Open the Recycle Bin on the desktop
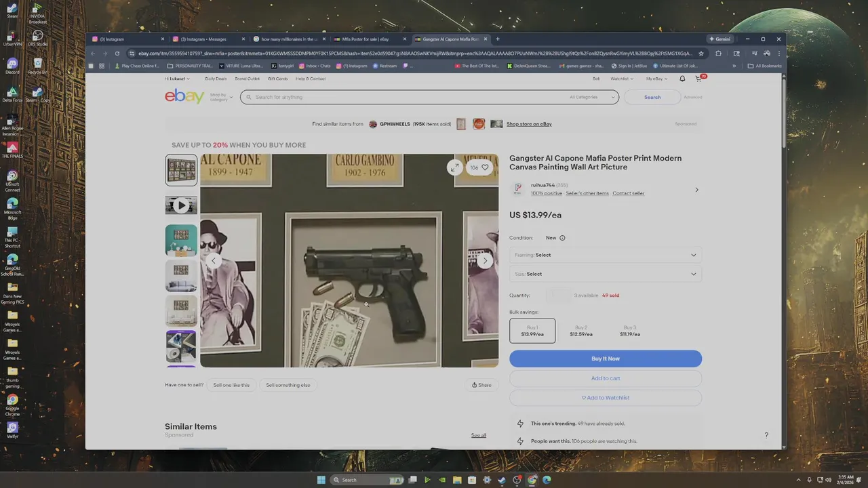Viewport: 868px width, 488px height. pos(38,66)
